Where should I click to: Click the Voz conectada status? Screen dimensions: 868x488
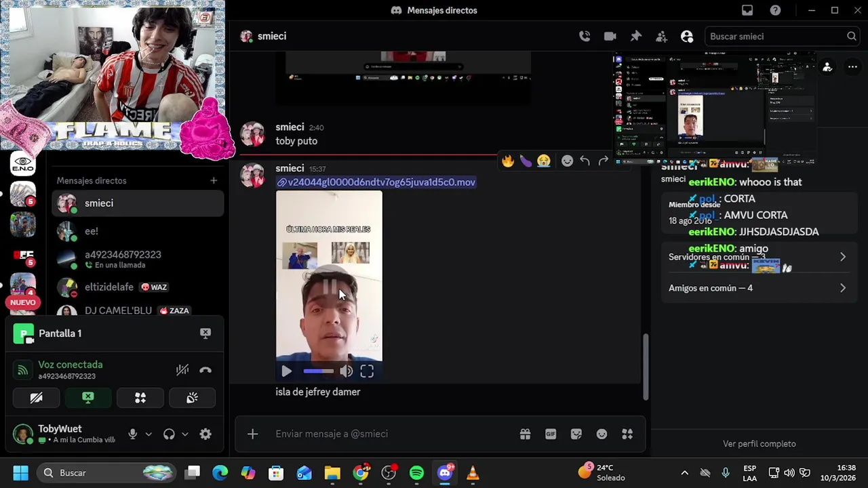pyautogui.click(x=71, y=365)
